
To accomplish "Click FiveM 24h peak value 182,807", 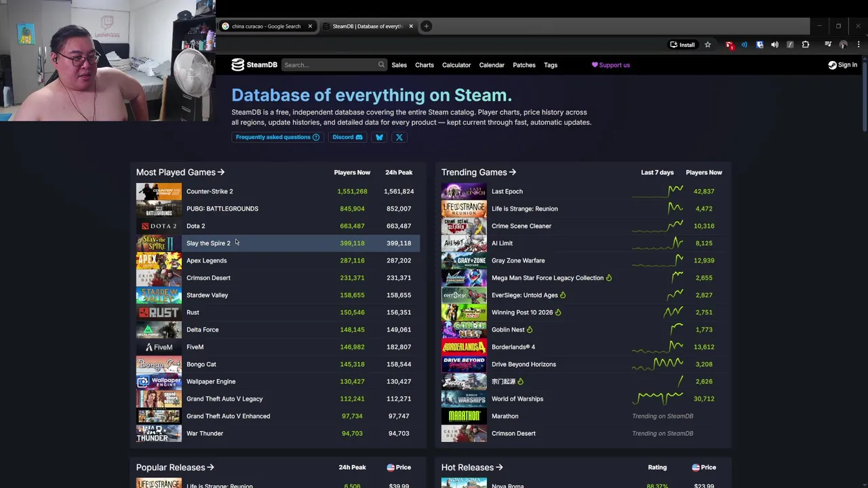I will (399, 347).
